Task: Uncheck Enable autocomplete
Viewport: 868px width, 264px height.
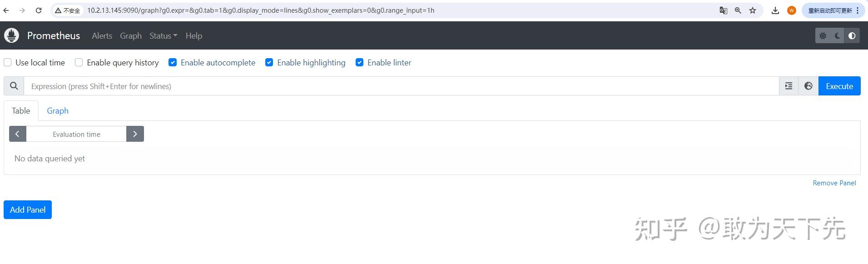Action: (x=173, y=62)
